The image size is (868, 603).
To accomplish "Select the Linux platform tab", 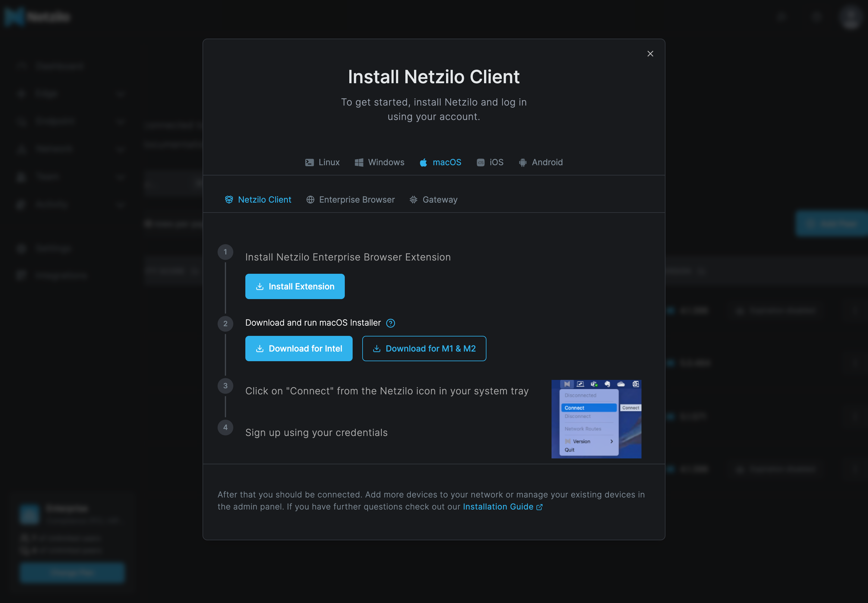I will pyautogui.click(x=322, y=162).
